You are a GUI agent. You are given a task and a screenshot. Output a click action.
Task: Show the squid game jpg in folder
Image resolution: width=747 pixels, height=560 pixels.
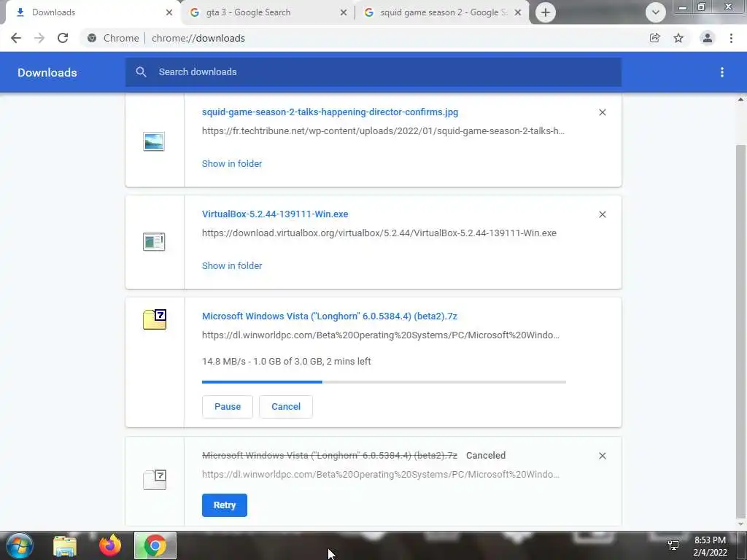click(232, 164)
